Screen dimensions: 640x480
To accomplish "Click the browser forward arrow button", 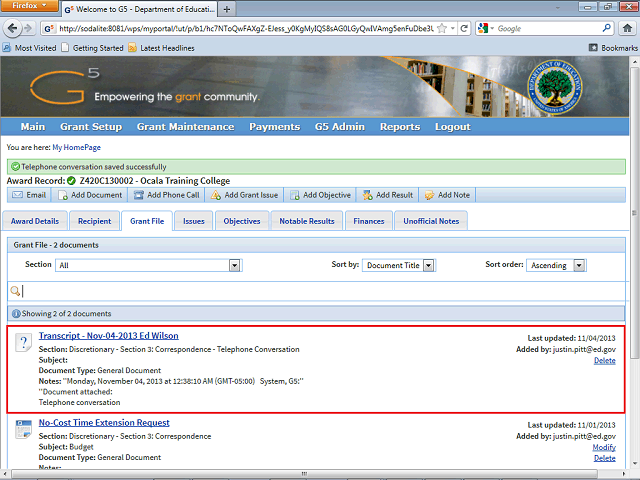I will [28, 28].
